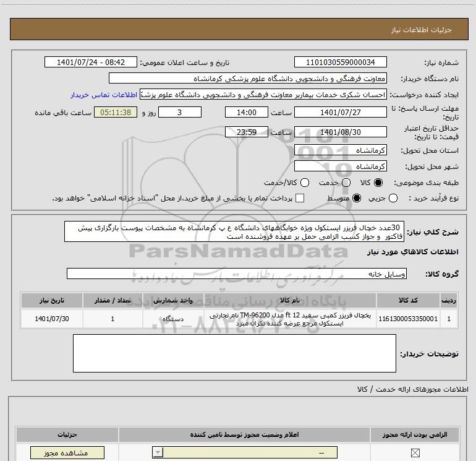Open the buyer contact information link
The height and width of the screenshot is (461, 476).
(104, 95)
